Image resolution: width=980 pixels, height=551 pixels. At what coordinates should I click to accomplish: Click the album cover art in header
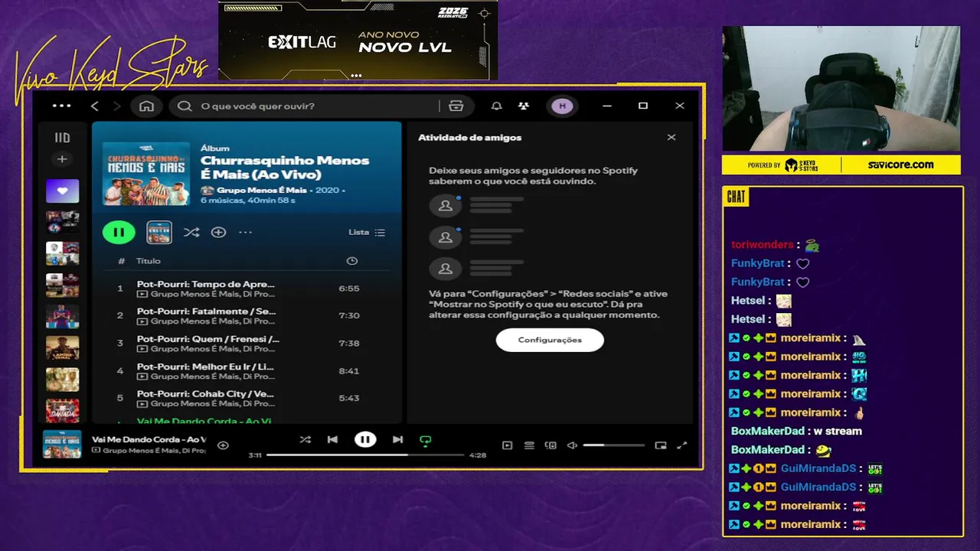click(146, 174)
